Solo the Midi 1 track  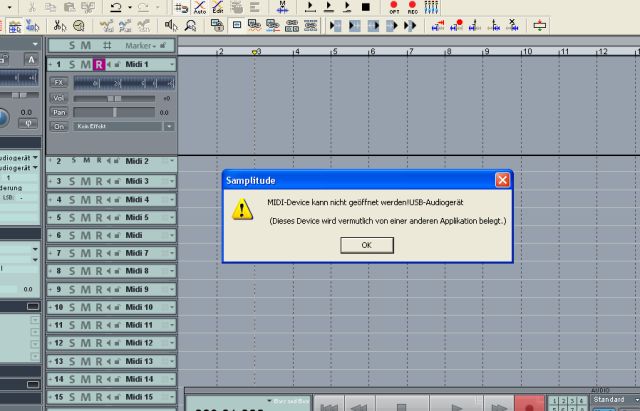[72, 64]
